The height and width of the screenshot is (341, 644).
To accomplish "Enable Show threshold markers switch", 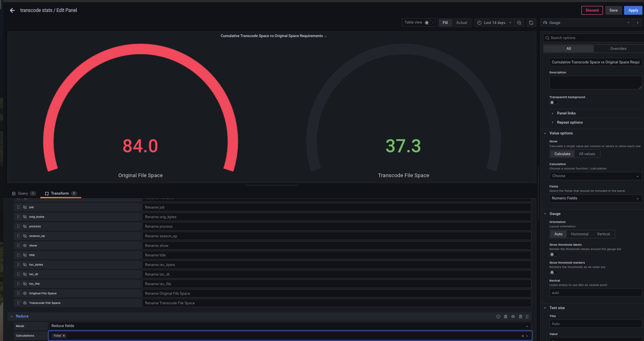I will pyautogui.click(x=553, y=272).
